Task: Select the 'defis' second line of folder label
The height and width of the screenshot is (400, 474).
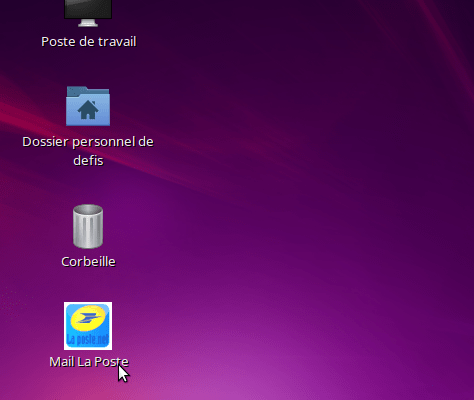Action: coord(88,161)
